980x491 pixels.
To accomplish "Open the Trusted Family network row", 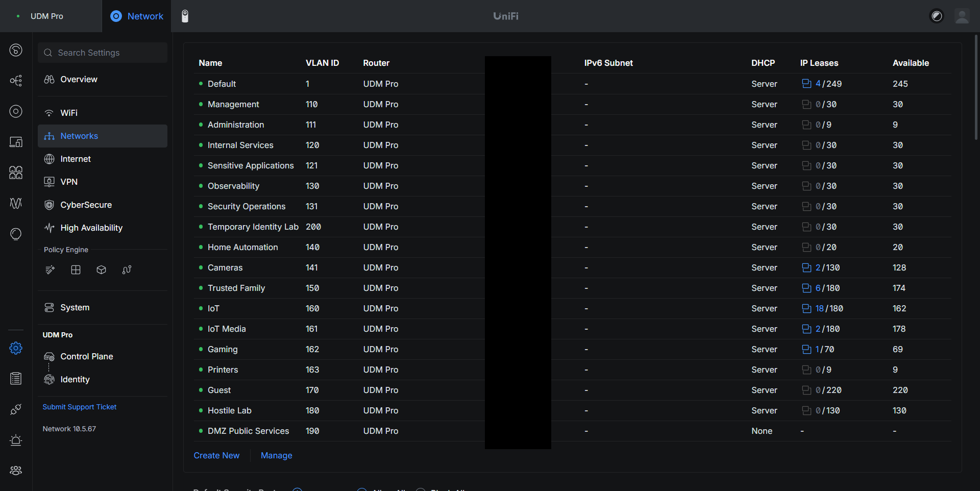I will coord(572,288).
